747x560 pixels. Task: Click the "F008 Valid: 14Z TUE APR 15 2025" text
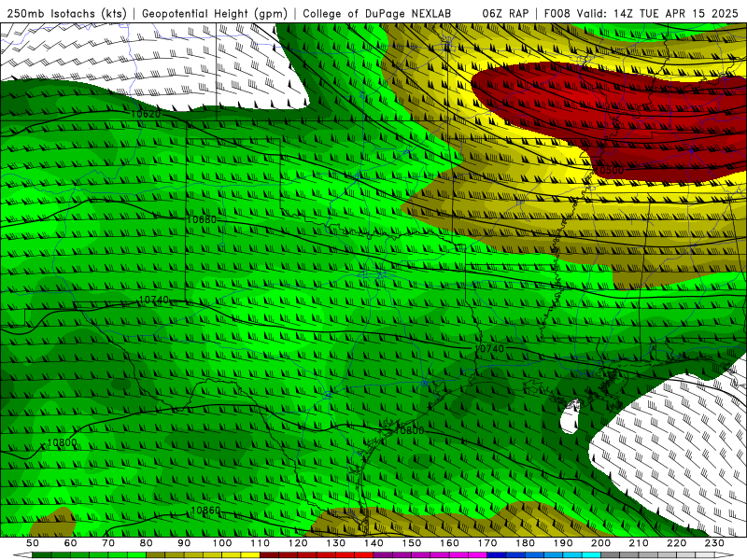pos(641,13)
